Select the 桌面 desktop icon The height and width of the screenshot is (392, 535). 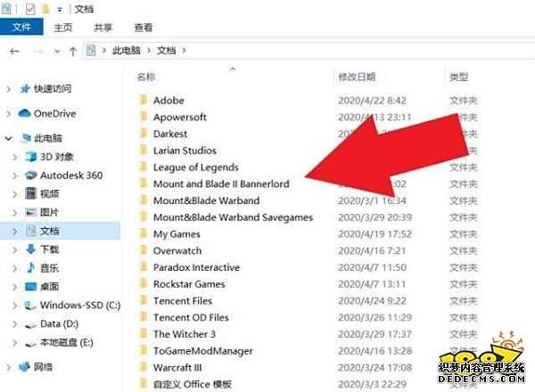coord(30,286)
